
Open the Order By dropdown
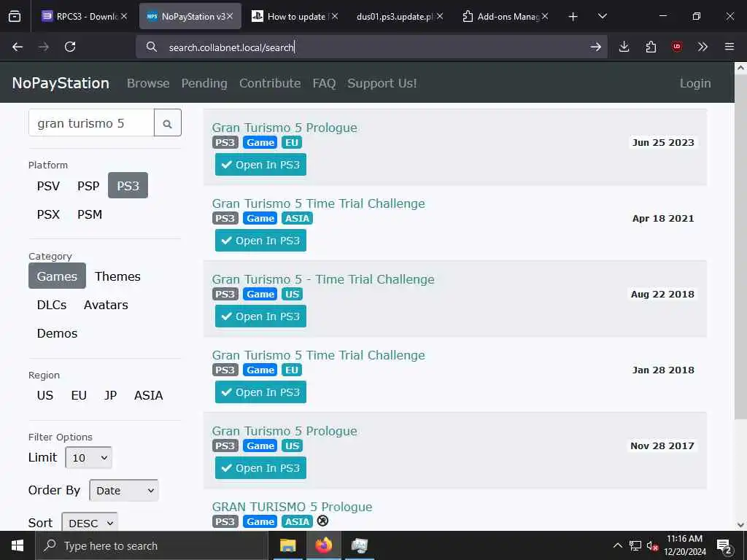(124, 491)
